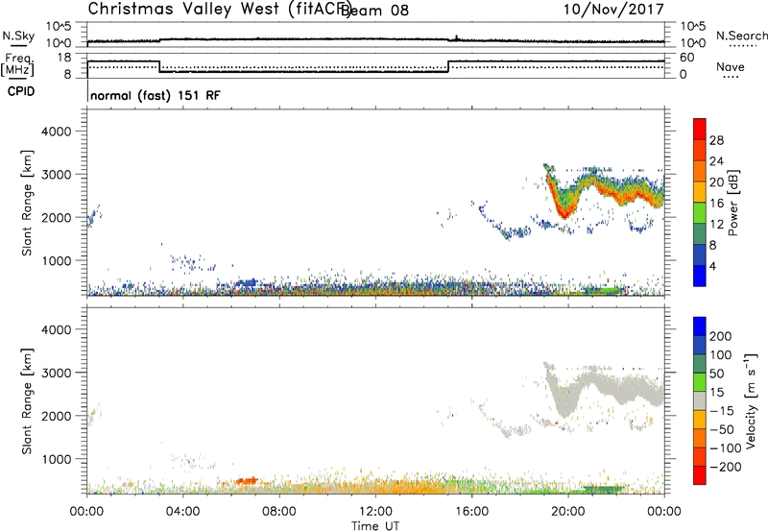This screenshot has width=768, height=532.
Task: Click the gray -15 to 15 velocity color segment
Action: (x=700, y=400)
